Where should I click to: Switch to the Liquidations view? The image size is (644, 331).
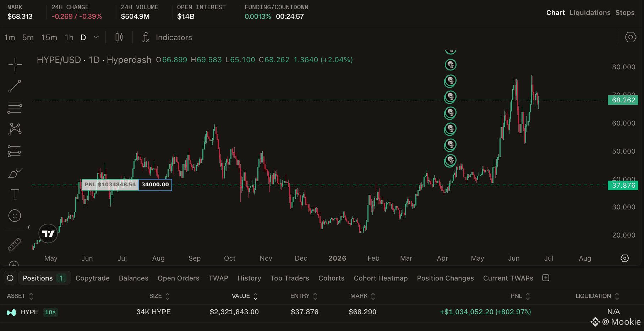[590, 12]
